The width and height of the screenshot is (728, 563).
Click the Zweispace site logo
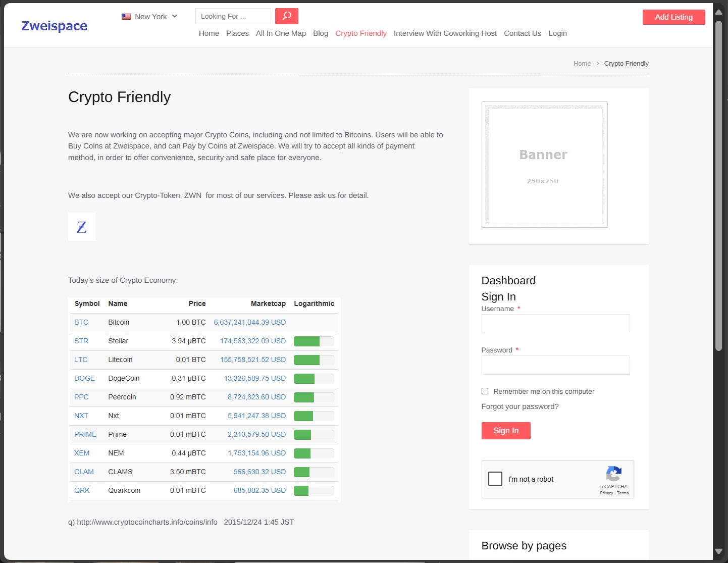(x=54, y=26)
